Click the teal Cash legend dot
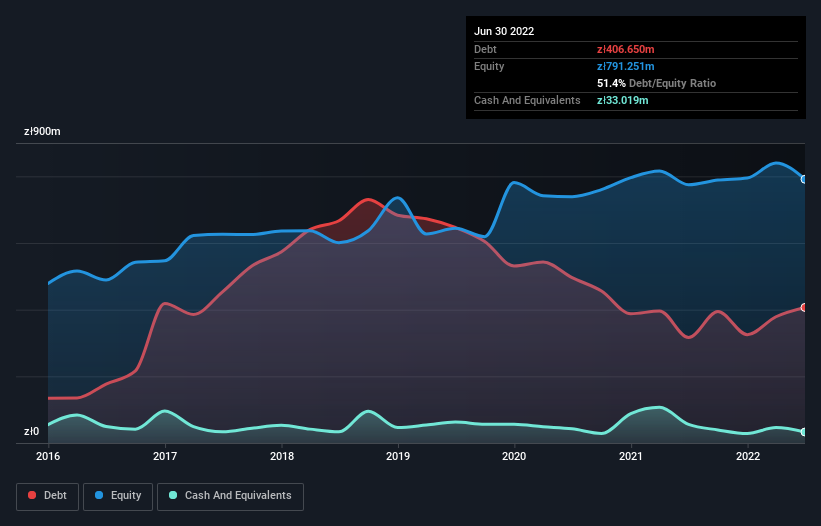 pyautogui.click(x=173, y=495)
